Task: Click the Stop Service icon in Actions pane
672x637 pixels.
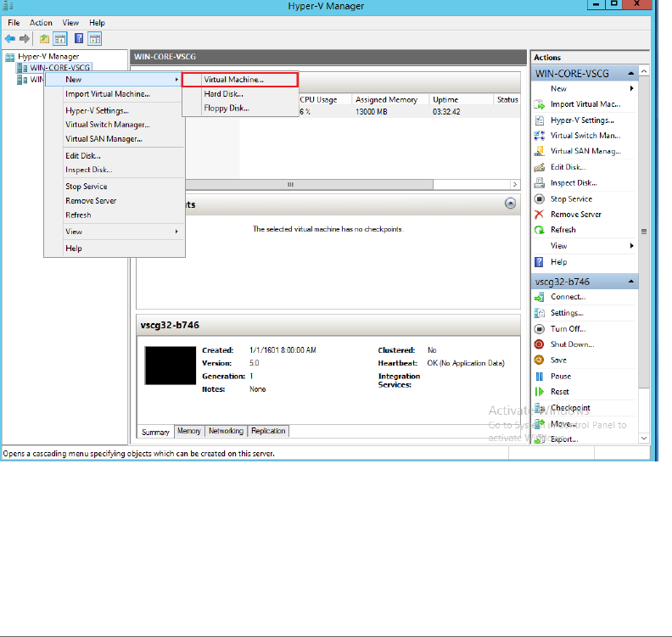Action: 539,198
